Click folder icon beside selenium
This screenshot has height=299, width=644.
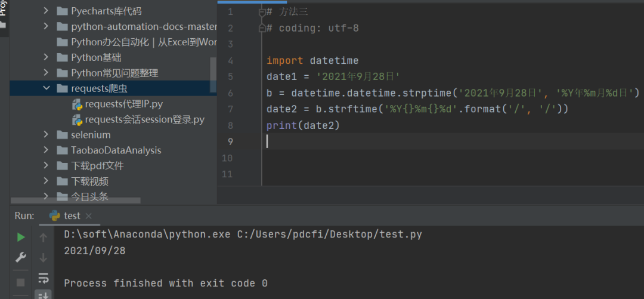[x=62, y=135]
